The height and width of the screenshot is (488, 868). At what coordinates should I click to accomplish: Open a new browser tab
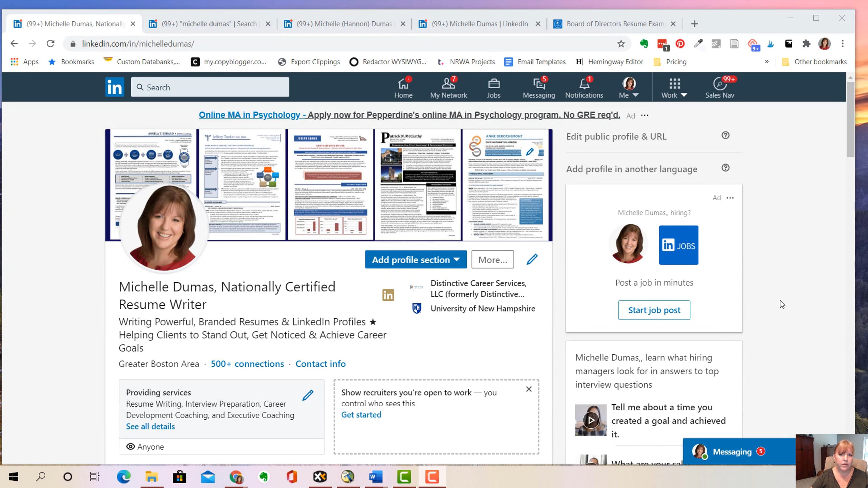click(694, 24)
